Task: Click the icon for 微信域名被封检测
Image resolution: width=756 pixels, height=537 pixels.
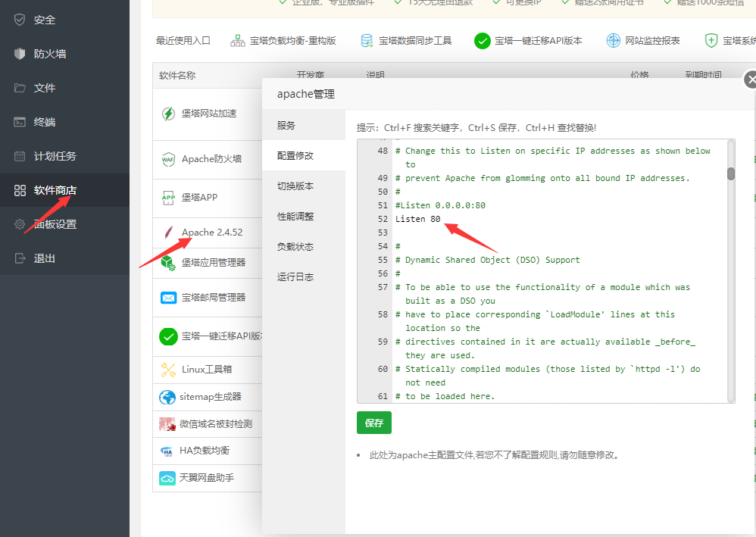Action: [167, 424]
